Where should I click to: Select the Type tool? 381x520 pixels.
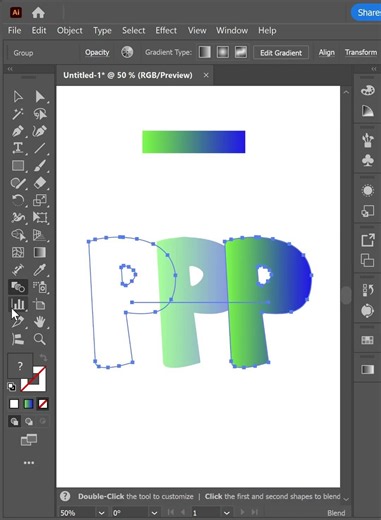pos(18,148)
